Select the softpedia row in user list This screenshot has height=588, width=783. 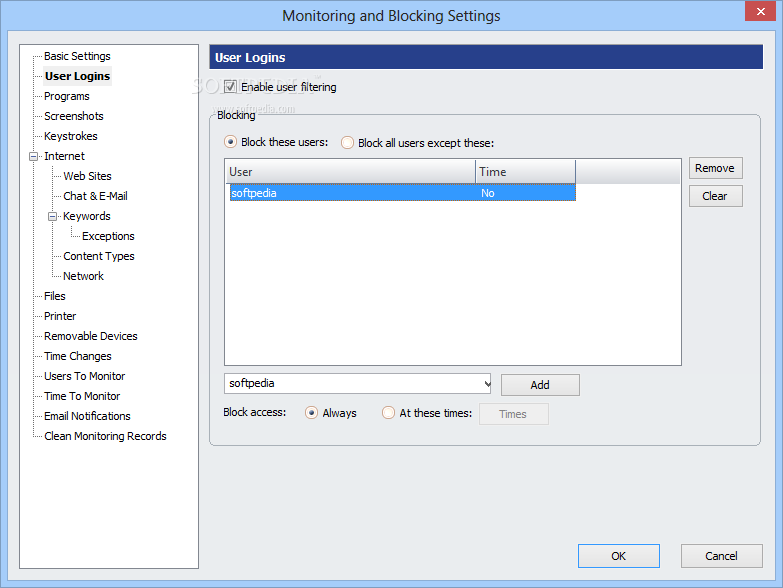click(x=402, y=193)
